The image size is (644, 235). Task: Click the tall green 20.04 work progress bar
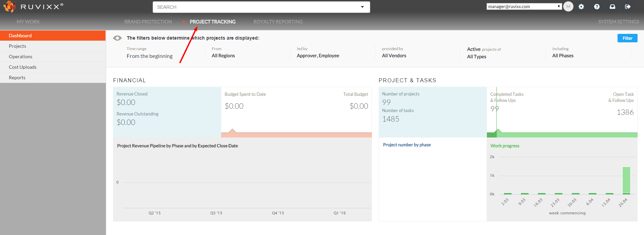[x=626, y=180]
